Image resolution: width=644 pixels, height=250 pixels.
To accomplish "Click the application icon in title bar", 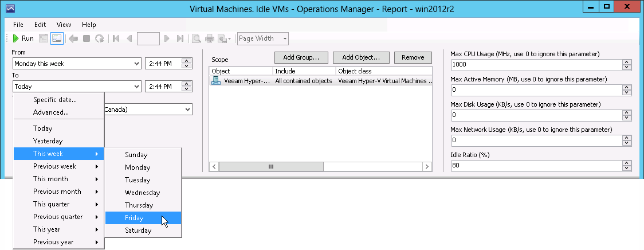I will click(x=11, y=8).
